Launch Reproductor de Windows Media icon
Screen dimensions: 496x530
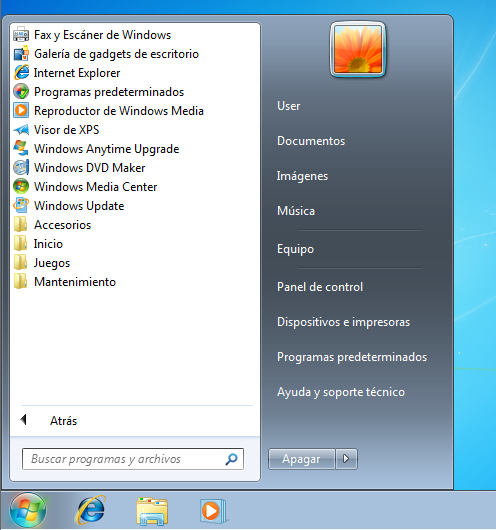click(21, 111)
